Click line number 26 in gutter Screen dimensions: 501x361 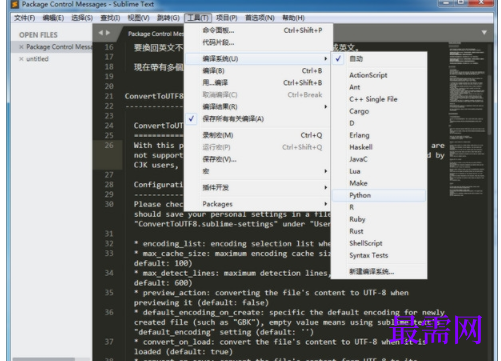(109, 145)
